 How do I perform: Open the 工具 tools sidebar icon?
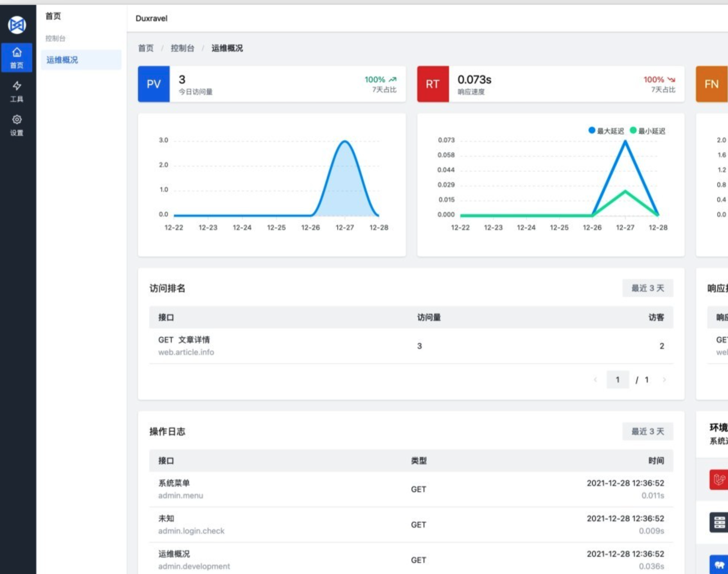point(17,91)
